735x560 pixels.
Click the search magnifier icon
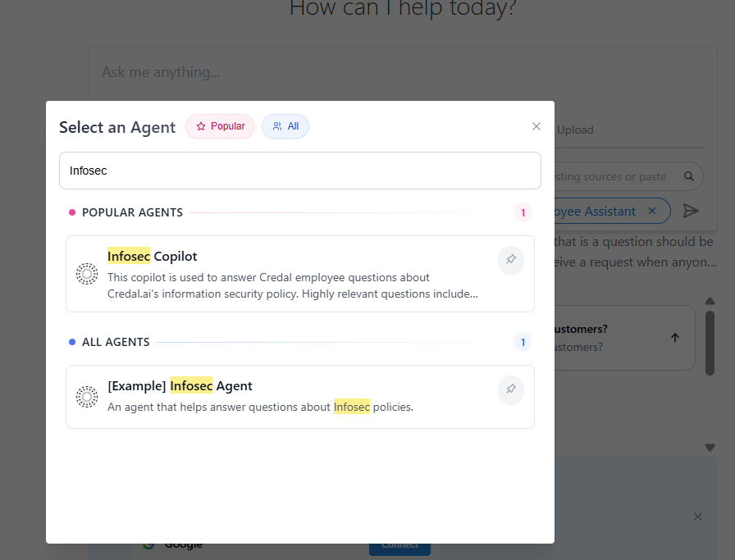tap(689, 175)
